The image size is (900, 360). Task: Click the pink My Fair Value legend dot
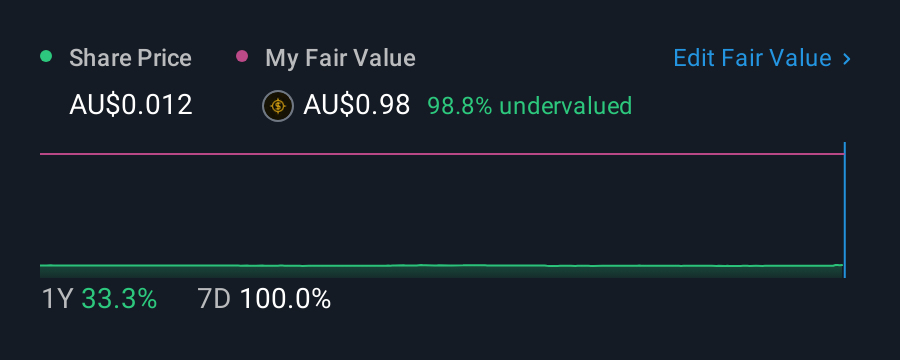(242, 56)
